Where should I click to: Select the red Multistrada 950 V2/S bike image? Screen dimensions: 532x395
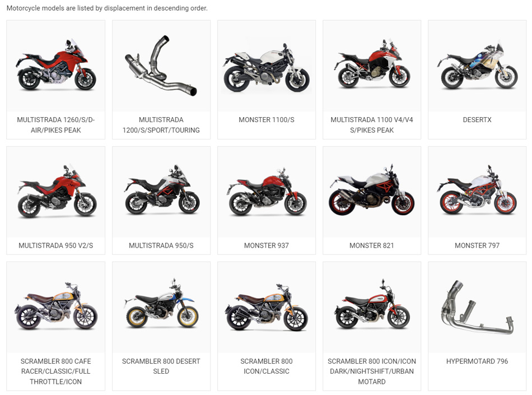(x=56, y=192)
